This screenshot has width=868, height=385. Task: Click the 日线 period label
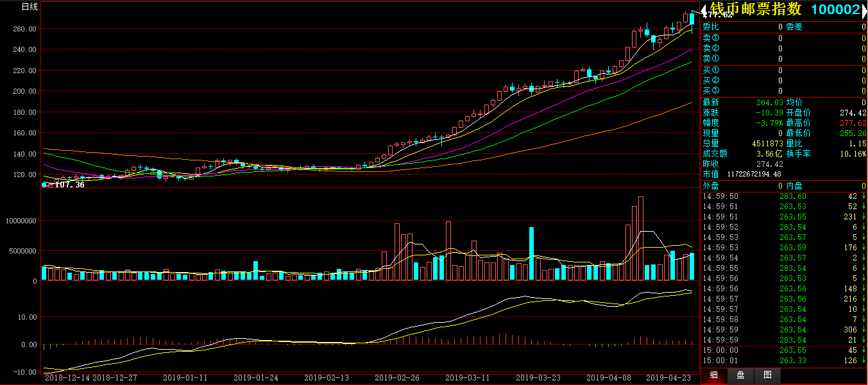pos(30,7)
